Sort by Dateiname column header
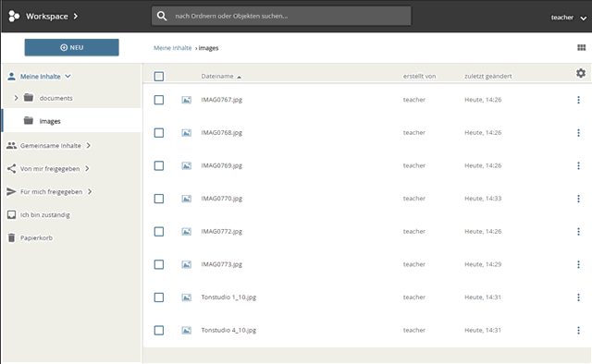 217,76
